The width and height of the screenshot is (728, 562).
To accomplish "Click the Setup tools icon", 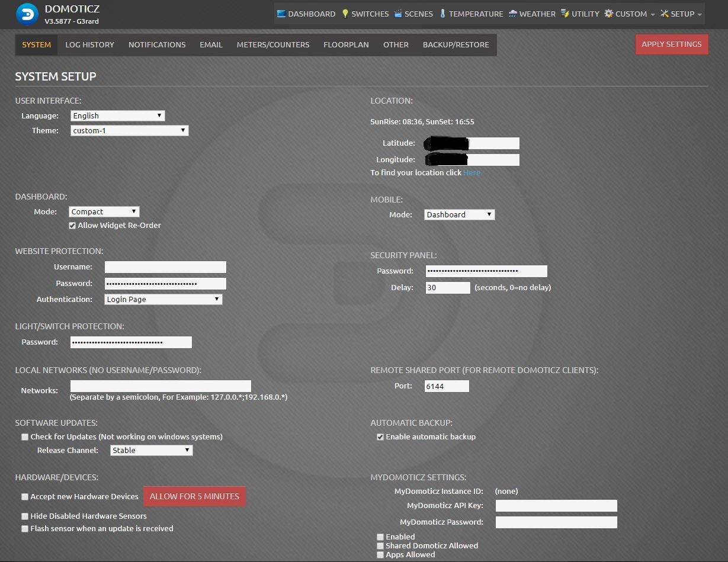I will coord(665,14).
